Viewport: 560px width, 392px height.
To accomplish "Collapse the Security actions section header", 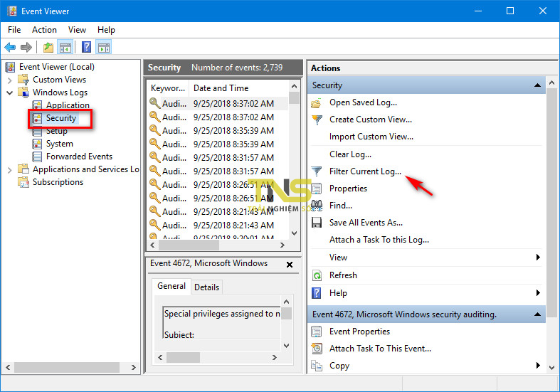I will point(537,85).
